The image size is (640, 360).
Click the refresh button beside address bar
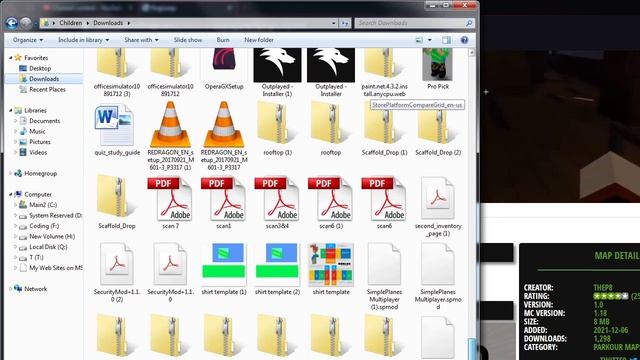click(x=345, y=23)
